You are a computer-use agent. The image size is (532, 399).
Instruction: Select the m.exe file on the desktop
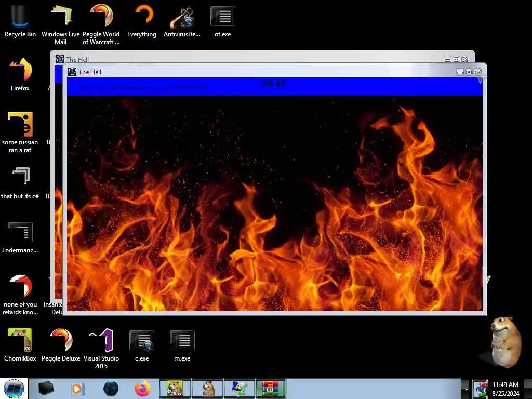point(182,344)
